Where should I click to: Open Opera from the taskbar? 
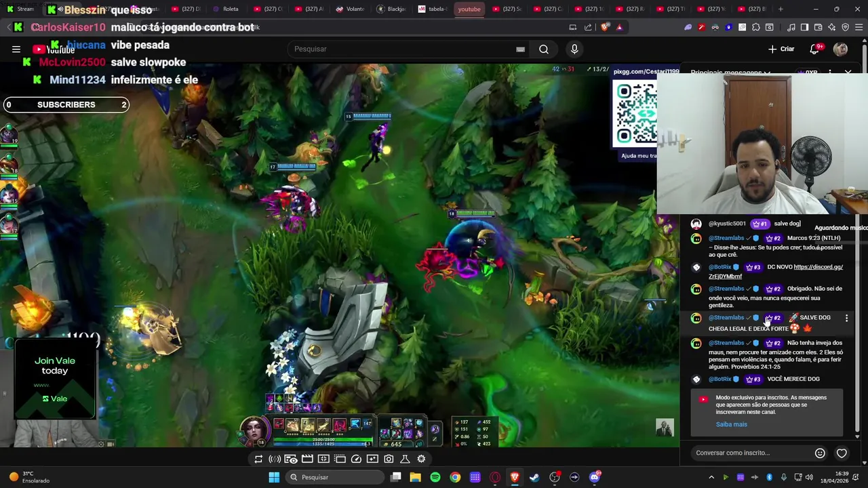point(495,477)
